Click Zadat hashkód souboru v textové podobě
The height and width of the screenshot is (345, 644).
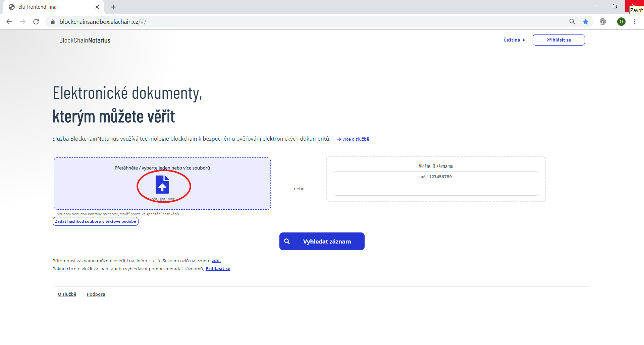pyautogui.click(x=96, y=221)
